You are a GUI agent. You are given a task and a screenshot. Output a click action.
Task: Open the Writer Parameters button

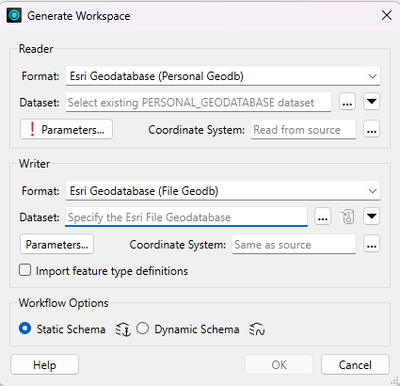[57, 244]
